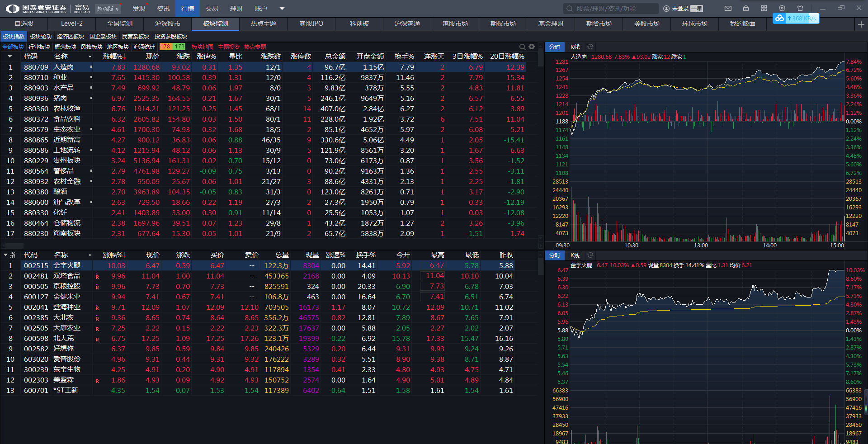
Task: Open sector table settings gear icon
Action: coord(532,47)
